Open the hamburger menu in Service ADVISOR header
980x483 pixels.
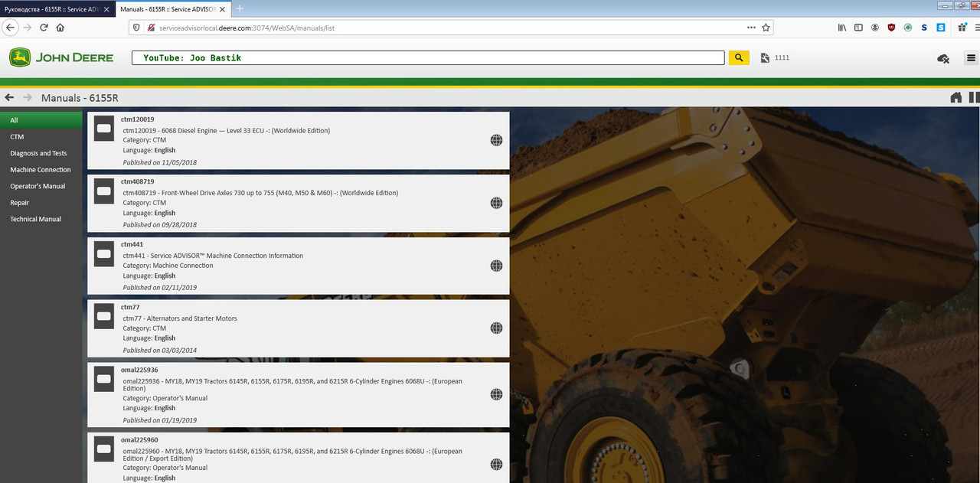971,58
